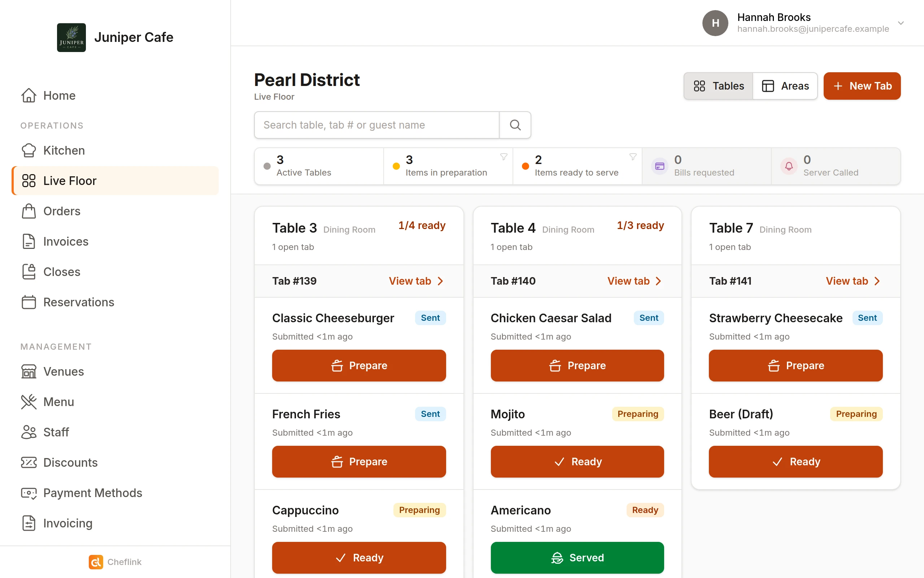Open Closes from sidebar
924x578 pixels.
pyautogui.click(x=115, y=271)
